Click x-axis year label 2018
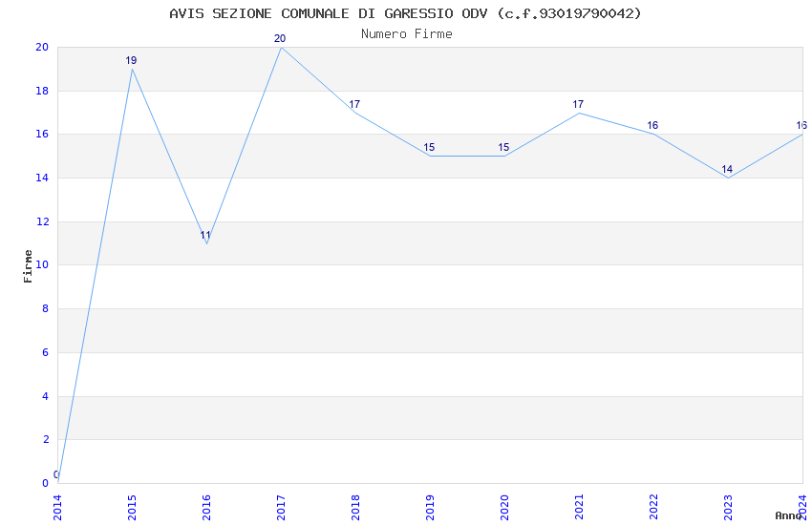The height and width of the screenshot is (525, 812). pos(355,508)
